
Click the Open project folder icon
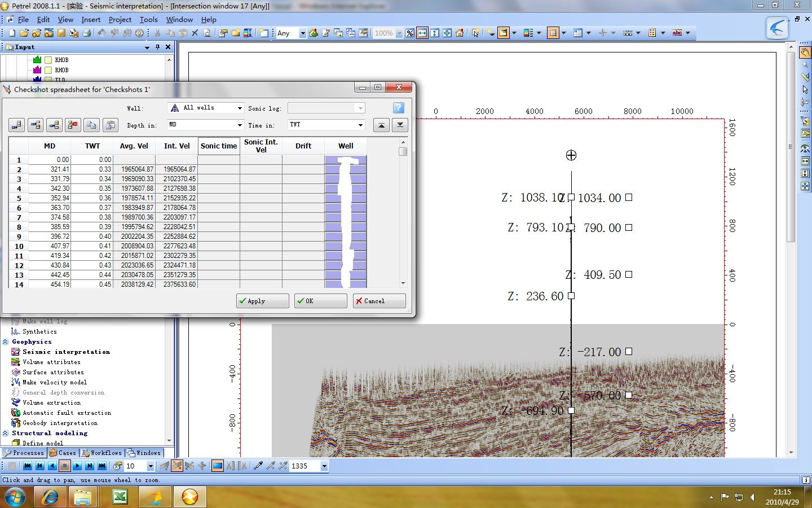tap(24, 33)
